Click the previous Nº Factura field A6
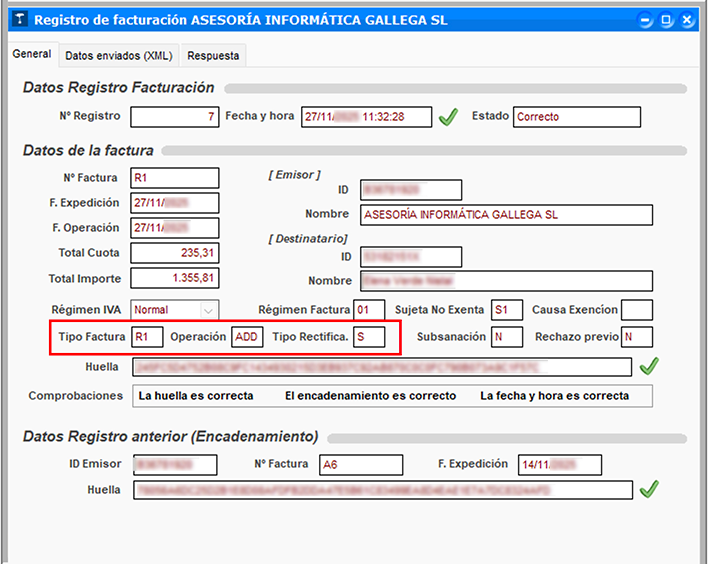This screenshot has width=708, height=564. click(x=361, y=465)
